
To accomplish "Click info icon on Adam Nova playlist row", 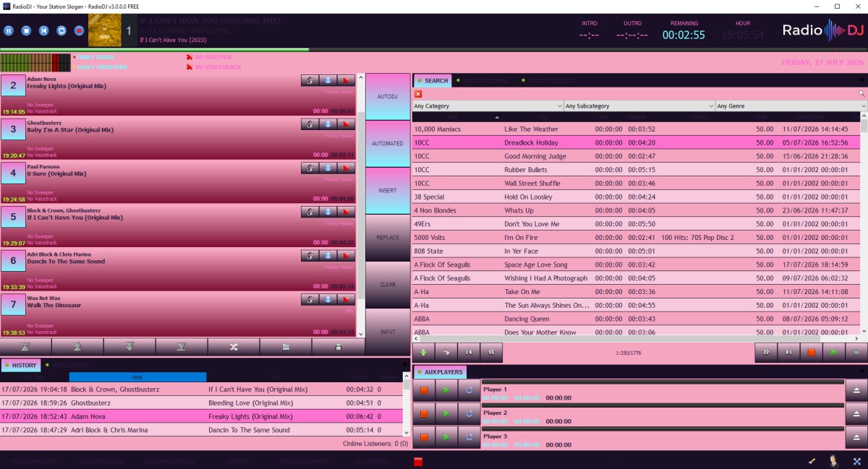I will pyautogui.click(x=328, y=81).
